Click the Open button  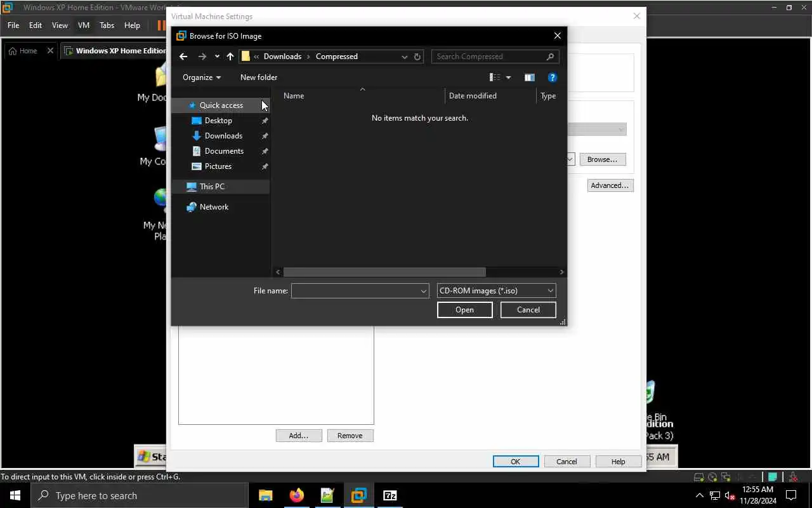[464, 310]
